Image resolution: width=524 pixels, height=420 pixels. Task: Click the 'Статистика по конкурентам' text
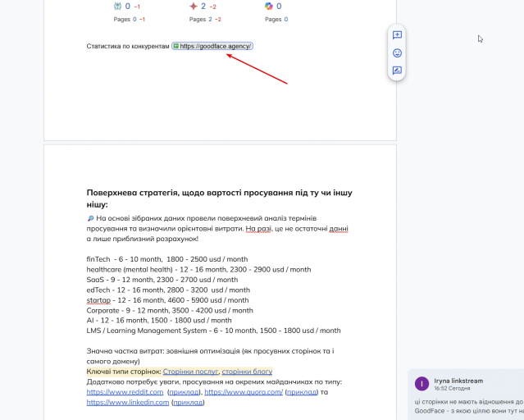(128, 46)
